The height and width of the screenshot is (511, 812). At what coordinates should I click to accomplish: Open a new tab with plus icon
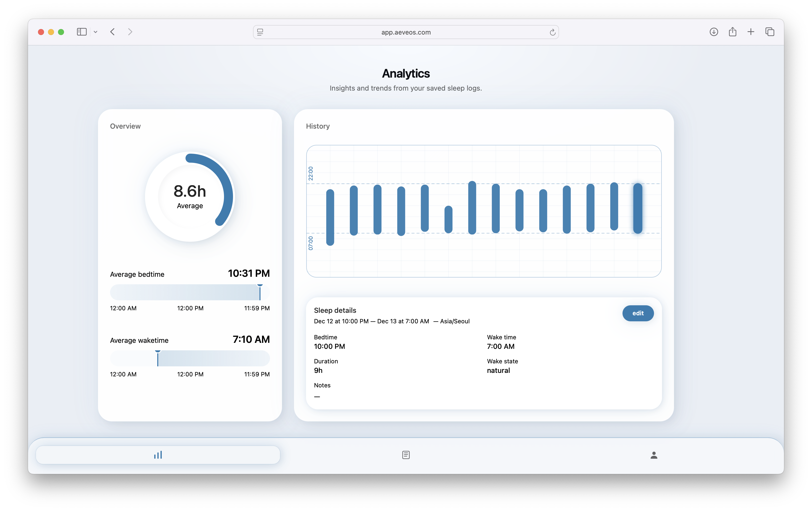[751, 32]
